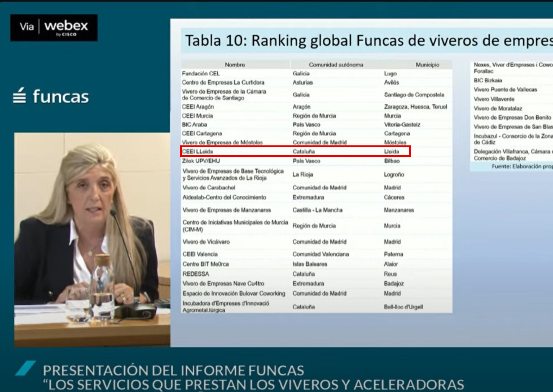Click the Comunidad autónoma column header
This screenshot has width=553, height=392.
click(336, 65)
